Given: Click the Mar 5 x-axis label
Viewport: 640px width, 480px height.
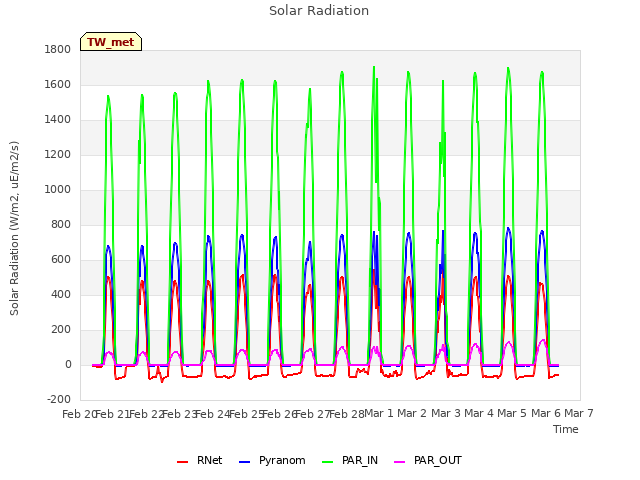Looking at the screenshot, I should [512, 413].
